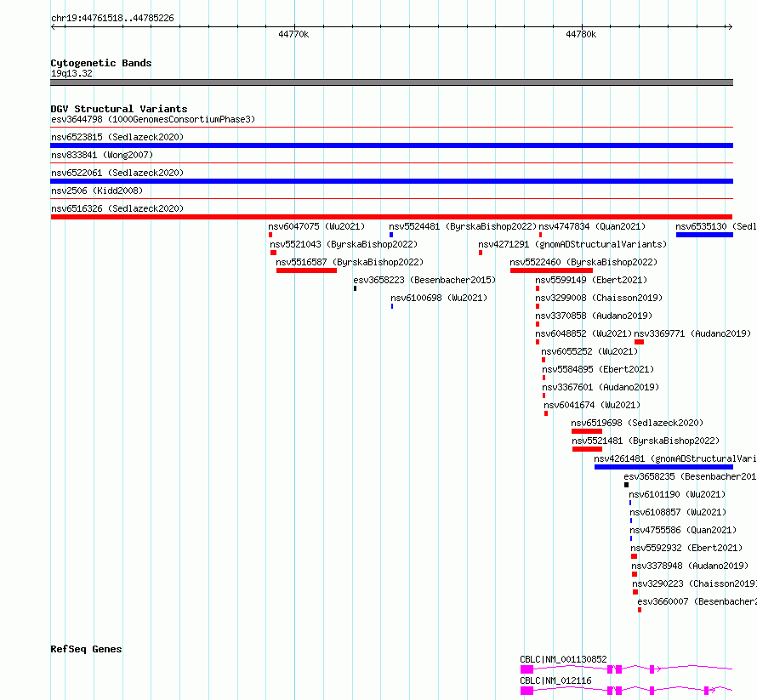
Task: Select the 19q13.32 band label
Action: pyautogui.click(x=71, y=73)
